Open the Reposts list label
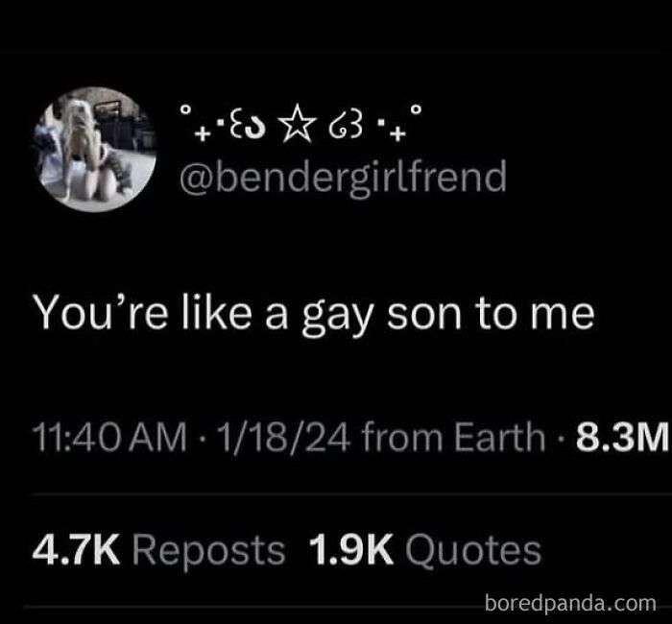 [x=208, y=552]
